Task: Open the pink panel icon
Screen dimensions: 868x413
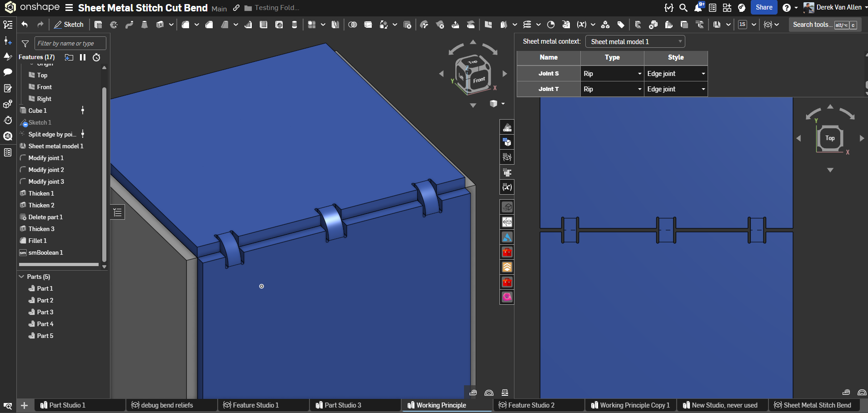Action: tap(507, 297)
